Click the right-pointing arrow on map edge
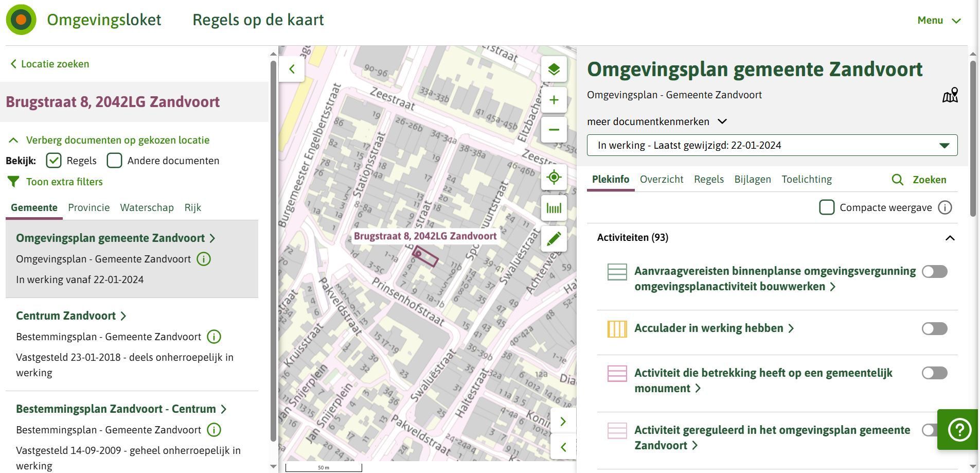The width and height of the screenshot is (980, 473). tap(563, 422)
